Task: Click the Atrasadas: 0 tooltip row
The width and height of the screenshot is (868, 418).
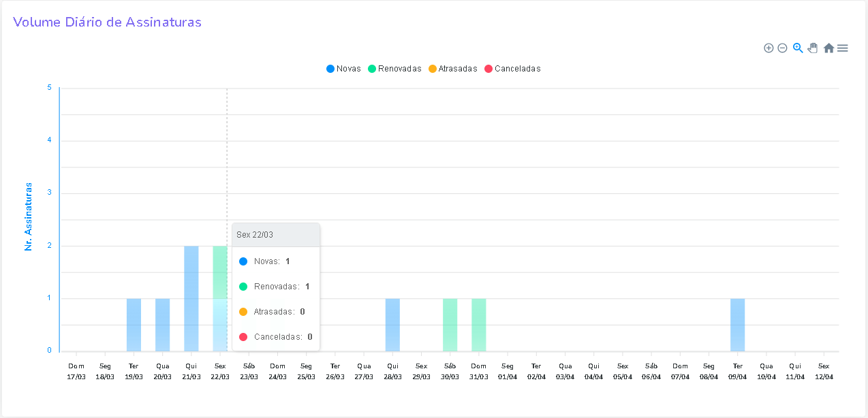Action: click(x=276, y=312)
